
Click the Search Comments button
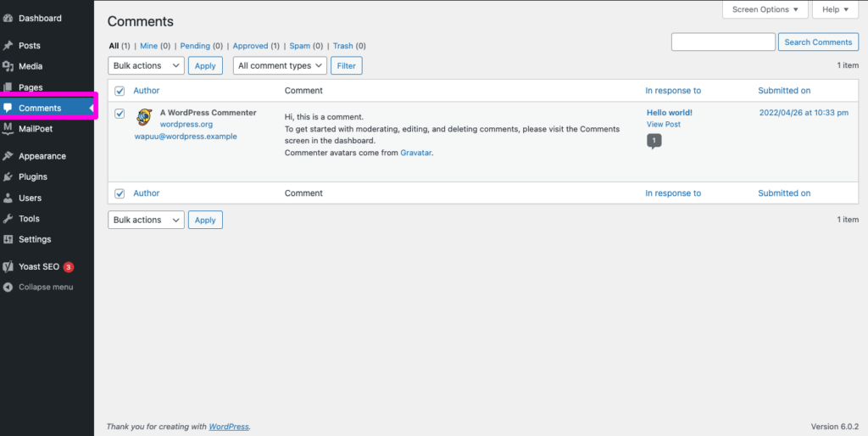click(x=818, y=42)
